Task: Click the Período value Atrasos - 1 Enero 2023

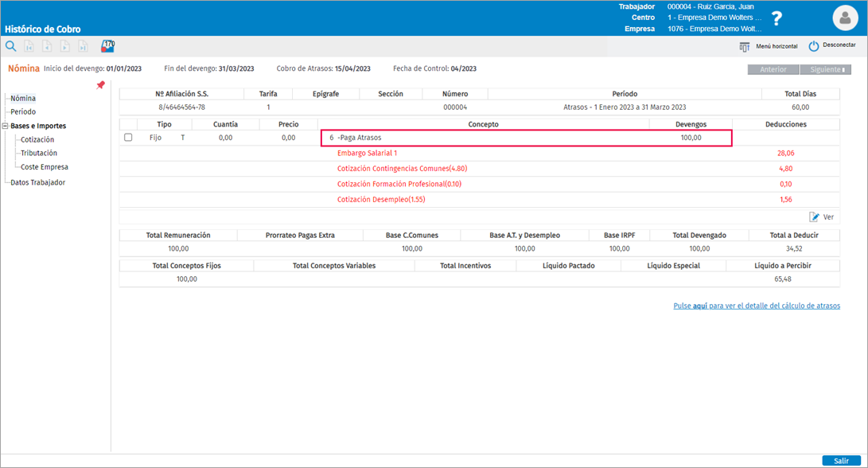Action: (x=625, y=107)
